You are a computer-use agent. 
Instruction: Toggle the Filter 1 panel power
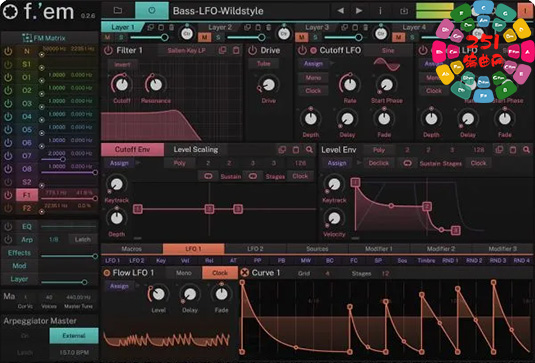click(x=108, y=50)
